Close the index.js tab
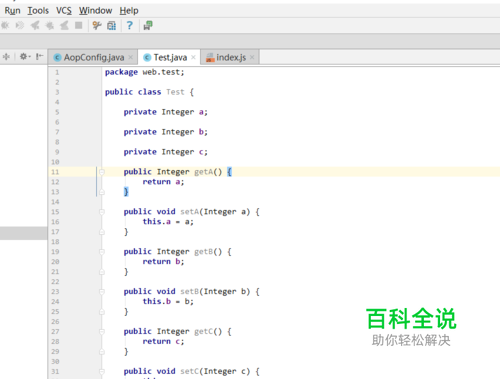The height and width of the screenshot is (379, 500). (252, 58)
